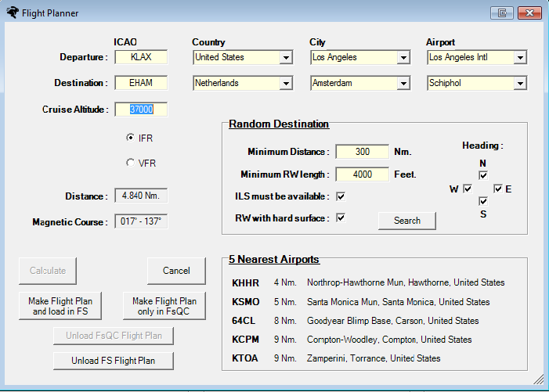Uncheck the South heading checkbox
The width and height of the screenshot is (549, 392).
[483, 201]
